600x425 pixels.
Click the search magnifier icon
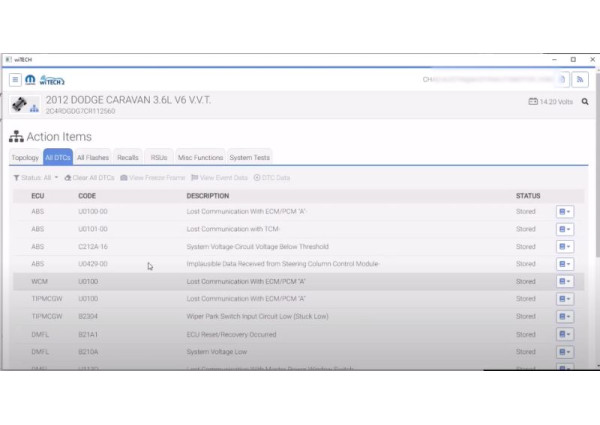(x=585, y=102)
